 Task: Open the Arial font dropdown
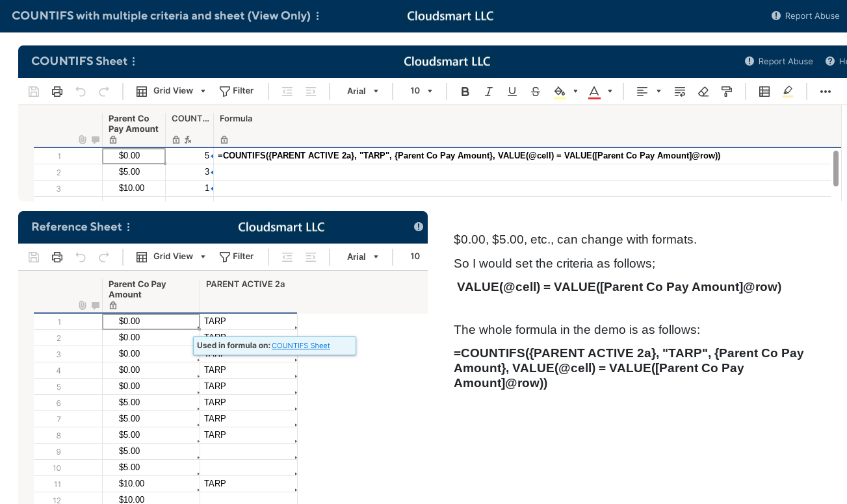tap(362, 91)
